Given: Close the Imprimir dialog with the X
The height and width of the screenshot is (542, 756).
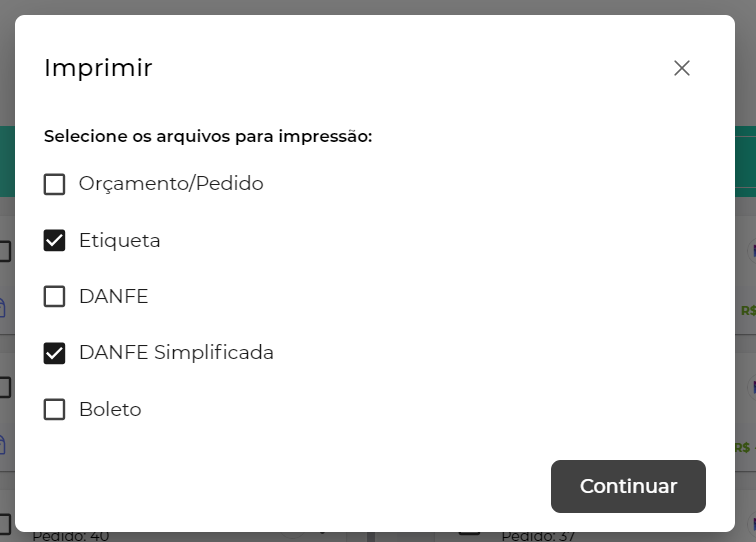Looking at the screenshot, I should click(x=682, y=68).
